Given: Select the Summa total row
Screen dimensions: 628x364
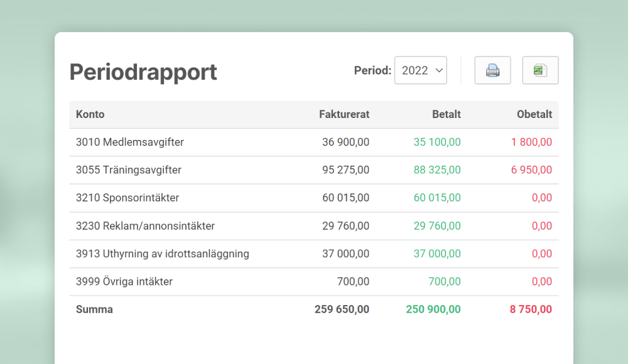Looking at the screenshot, I should 94,309.
